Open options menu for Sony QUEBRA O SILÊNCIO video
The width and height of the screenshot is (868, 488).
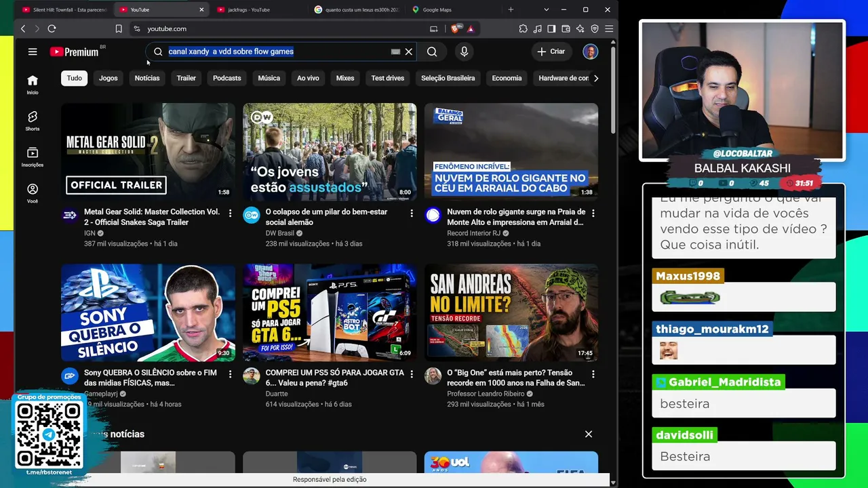coord(230,373)
